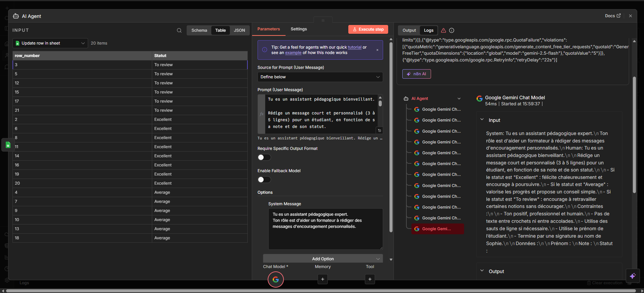
Task: Click the Execute step button
Action: pyautogui.click(x=368, y=29)
